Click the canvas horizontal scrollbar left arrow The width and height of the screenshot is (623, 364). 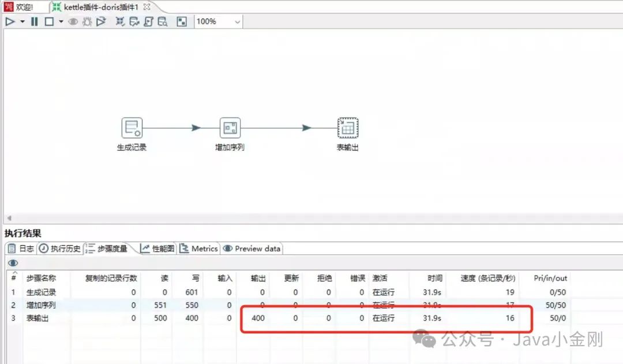(9, 217)
